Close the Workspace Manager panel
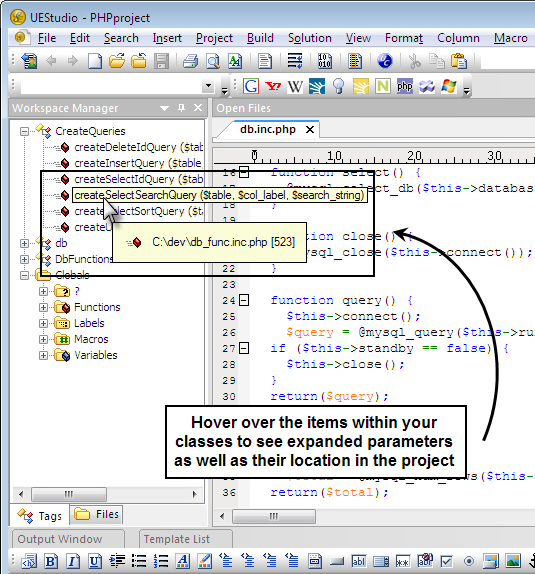This screenshot has height=574, width=535. (198, 108)
